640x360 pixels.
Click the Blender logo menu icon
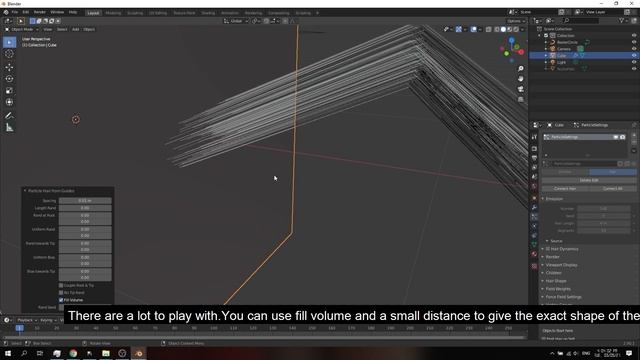(x=6, y=12)
